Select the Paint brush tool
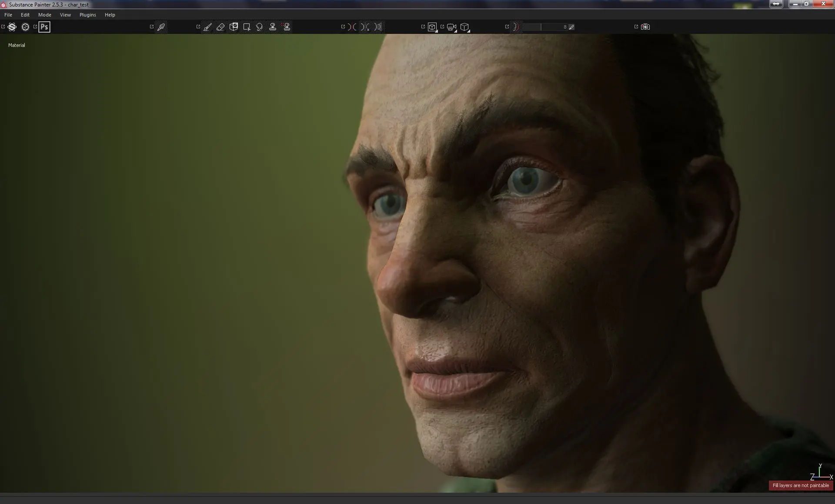 pyautogui.click(x=207, y=27)
